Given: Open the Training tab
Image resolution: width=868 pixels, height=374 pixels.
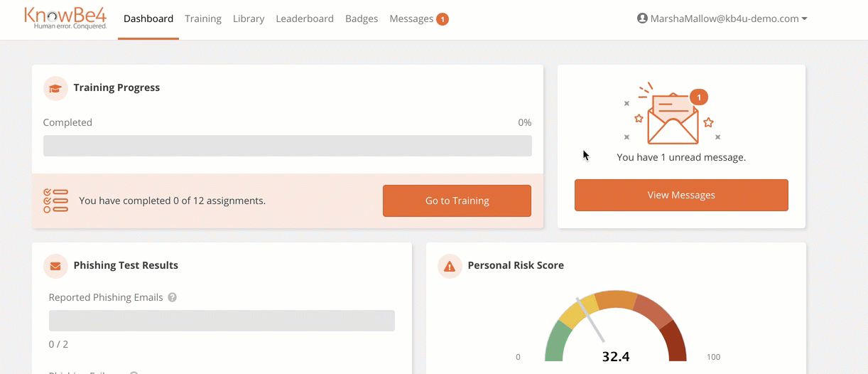Looking at the screenshot, I should [x=203, y=19].
